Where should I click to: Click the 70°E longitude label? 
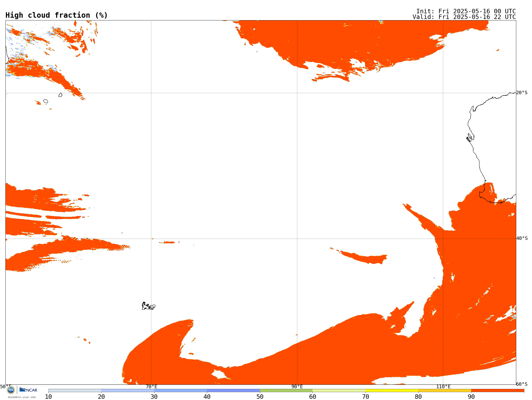point(151,386)
